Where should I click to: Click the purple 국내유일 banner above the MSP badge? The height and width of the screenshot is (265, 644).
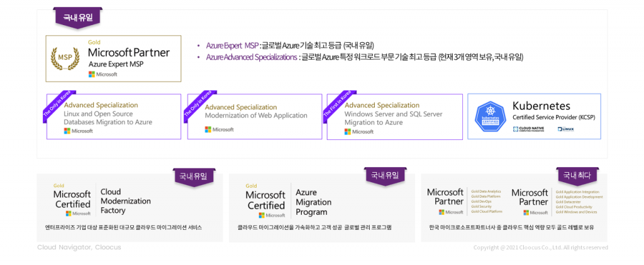tap(77, 18)
